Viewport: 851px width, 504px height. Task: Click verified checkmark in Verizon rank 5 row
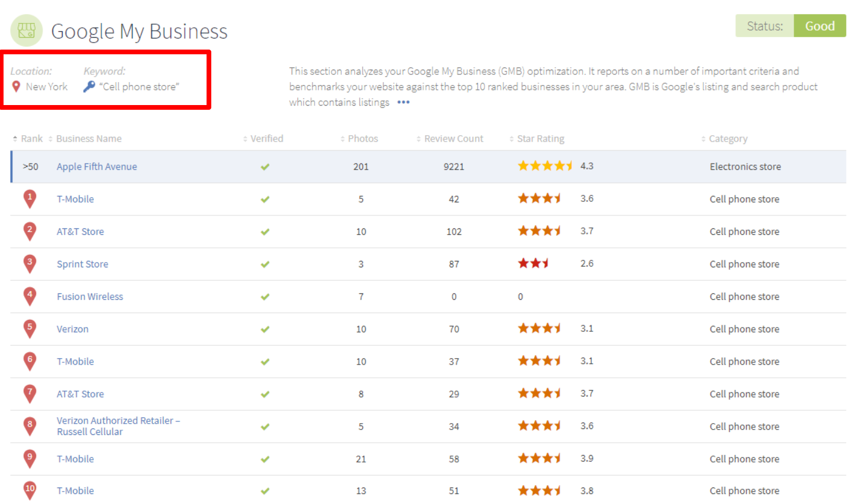click(265, 329)
